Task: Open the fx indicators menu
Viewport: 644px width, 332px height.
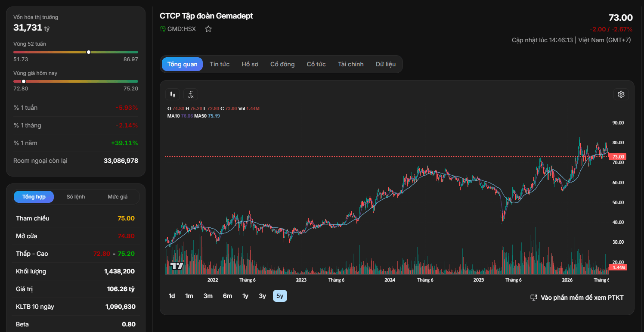Action: click(191, 94)
